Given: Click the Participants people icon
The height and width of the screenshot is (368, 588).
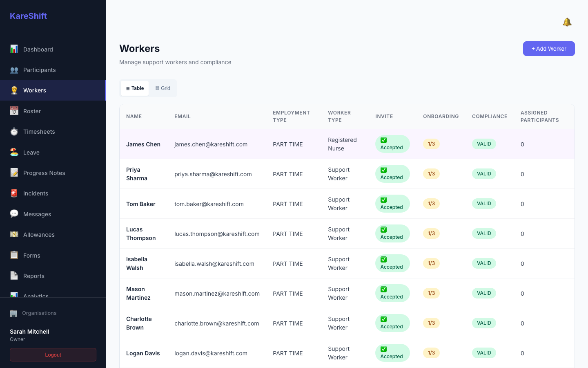Looking at the screenshot, I should pyautogui.click(x=14, y=70).
